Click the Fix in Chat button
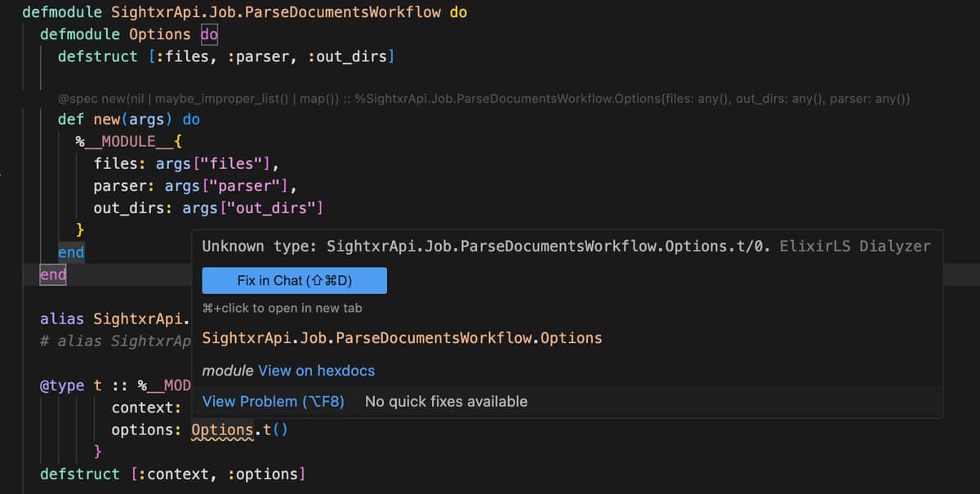Viewport: 980px width, 494px height. tap(294, 280)
